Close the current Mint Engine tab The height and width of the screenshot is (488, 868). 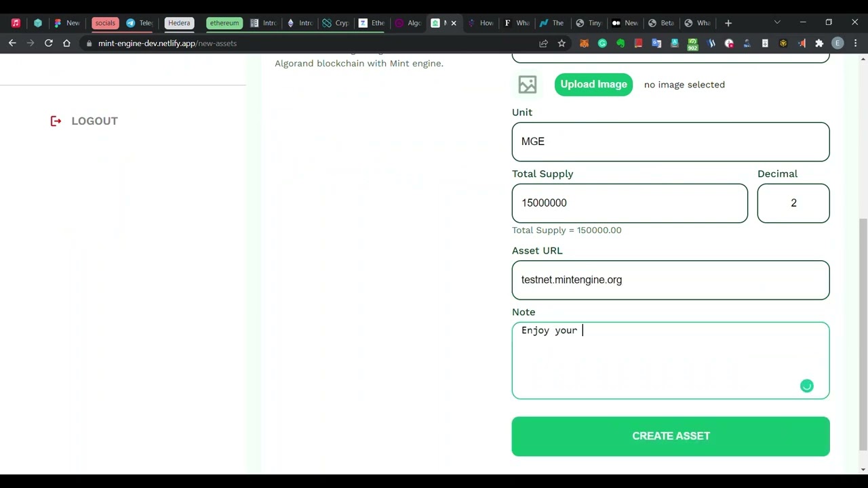tap(454, 23)
